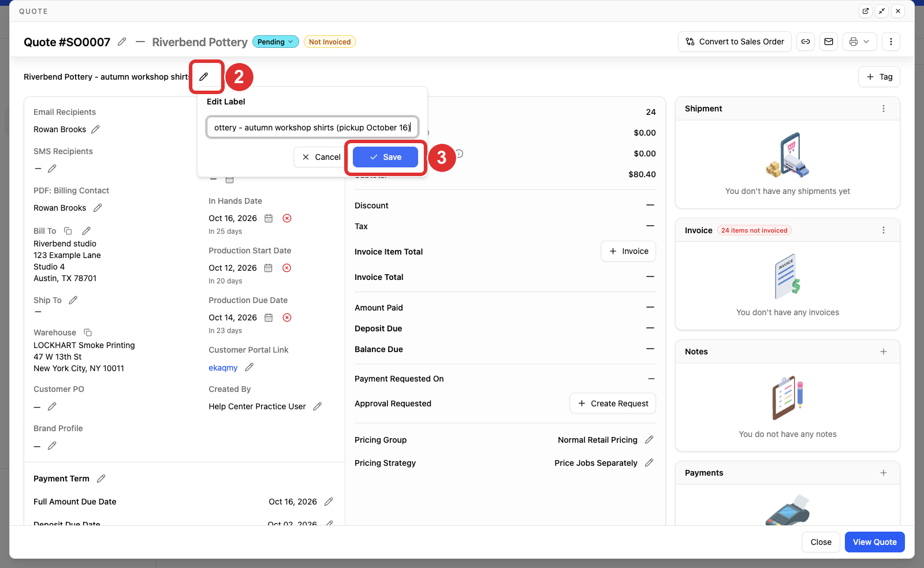Viewport: 924px width, 568px height.
Task: Edit Email Recipients Rowan Brooks pencil
Action: click(x=96, y=129)
